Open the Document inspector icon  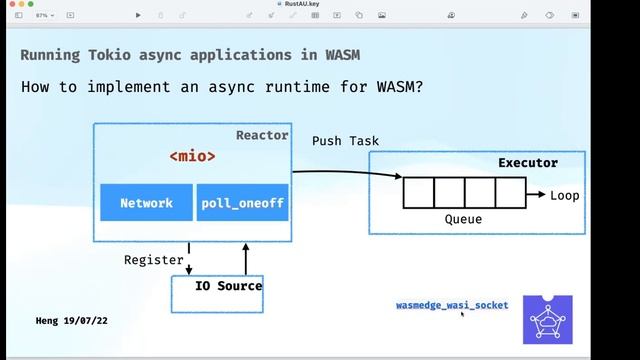tap(575, 16)
